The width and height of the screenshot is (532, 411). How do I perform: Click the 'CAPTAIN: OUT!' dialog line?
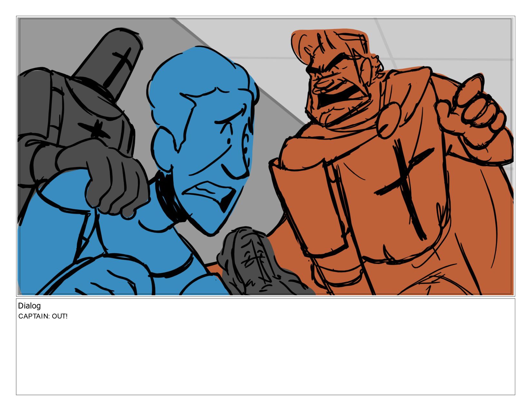[x=43, y=316]
